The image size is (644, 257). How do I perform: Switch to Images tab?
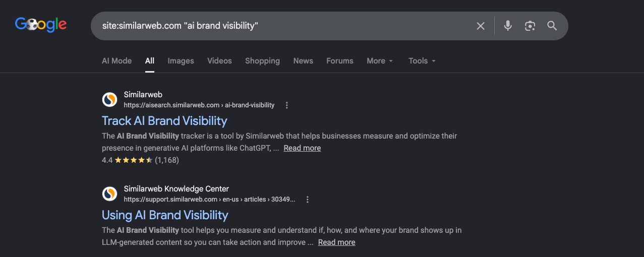[x=181, y=60]
